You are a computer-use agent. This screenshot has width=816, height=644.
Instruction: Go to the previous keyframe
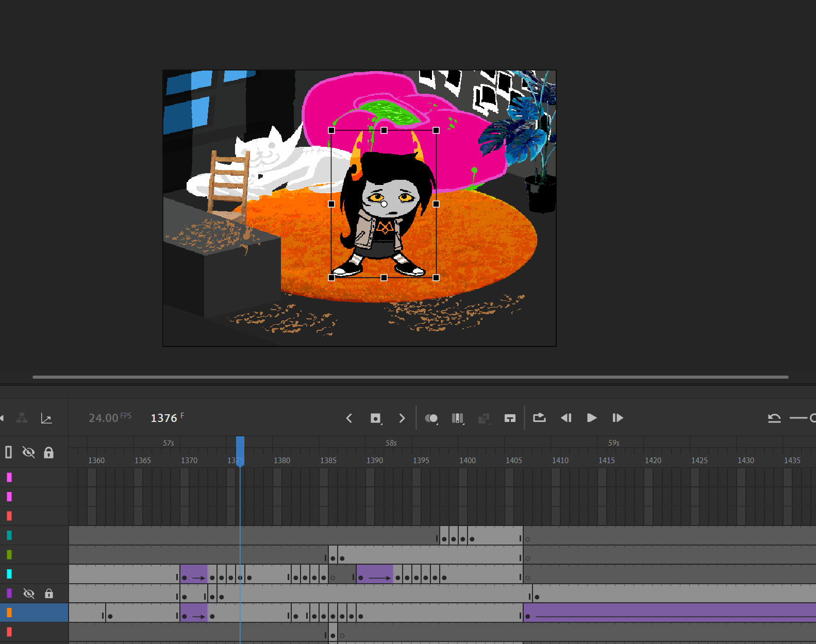click(349, 418)
